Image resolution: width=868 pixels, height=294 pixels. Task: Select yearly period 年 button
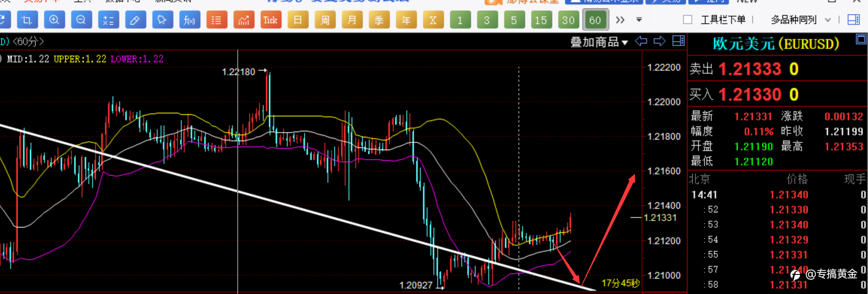[x=406, y=20]
